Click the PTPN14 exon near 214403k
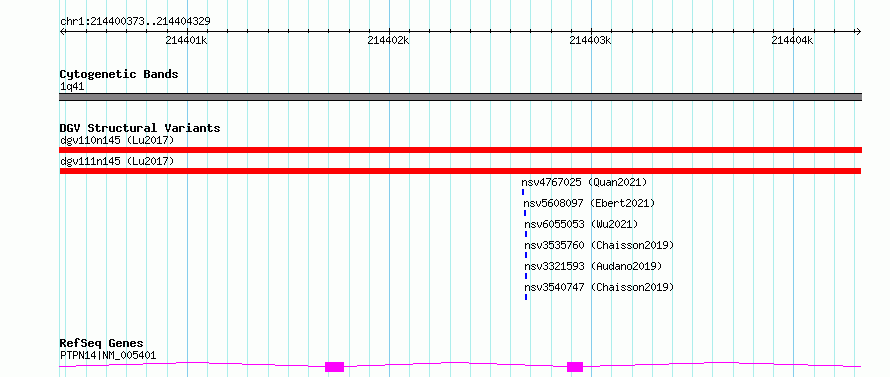 click(575, 367)
